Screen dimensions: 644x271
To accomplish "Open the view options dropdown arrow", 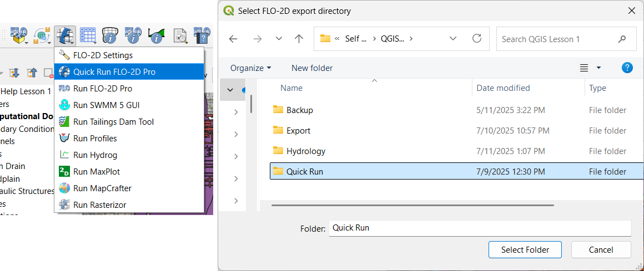I will (x=598, y=68).
